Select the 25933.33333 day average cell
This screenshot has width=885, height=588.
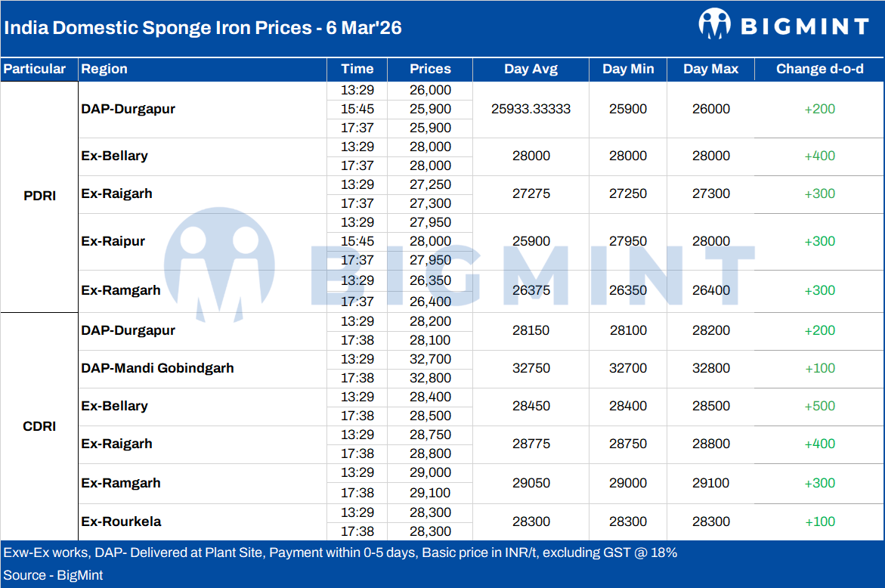[531, 109]
